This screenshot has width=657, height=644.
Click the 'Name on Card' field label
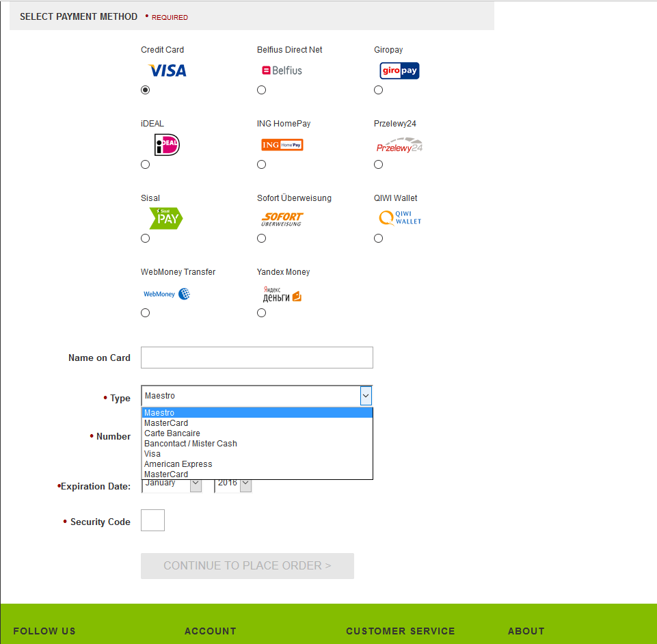tap(99, 358)
